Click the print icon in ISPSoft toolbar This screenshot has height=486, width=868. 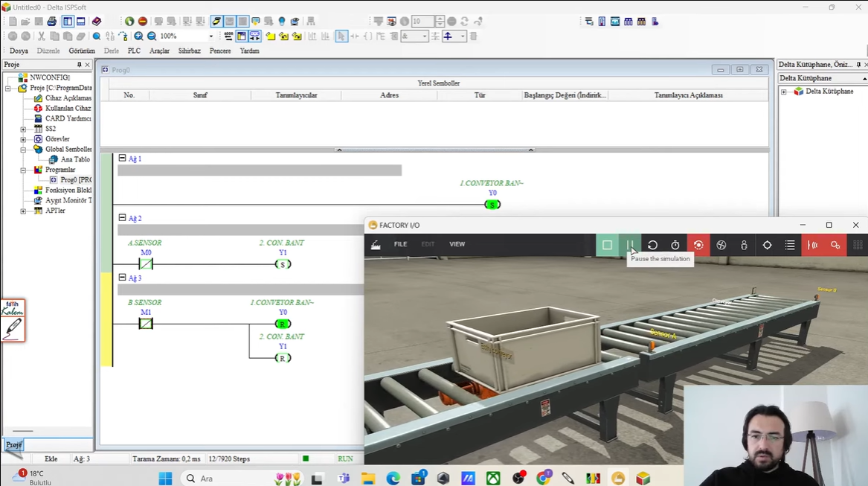[52, 22]
